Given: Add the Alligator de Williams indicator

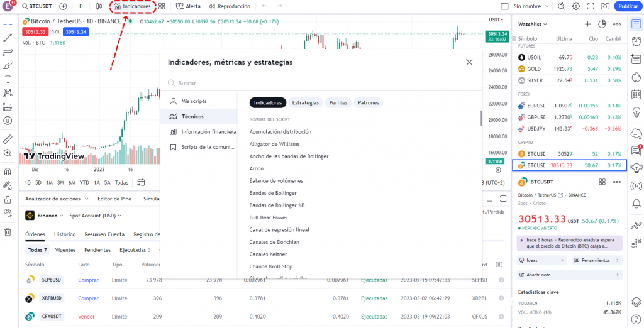Looking at the screenshot, I should click(x=274, y=144).
